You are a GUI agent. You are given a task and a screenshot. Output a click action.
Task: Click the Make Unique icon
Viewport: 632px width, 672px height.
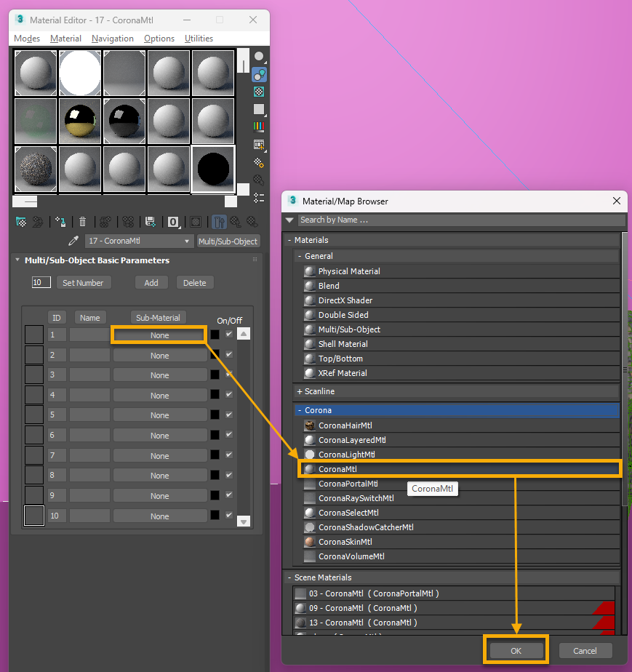128,222
